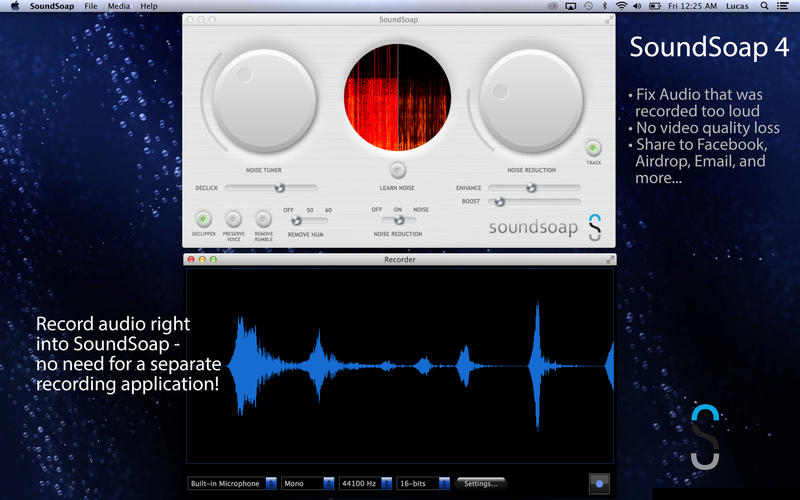Click the AirPlay display icon
The width and height of the screenshot is (800, 500).
click(570, 6)
